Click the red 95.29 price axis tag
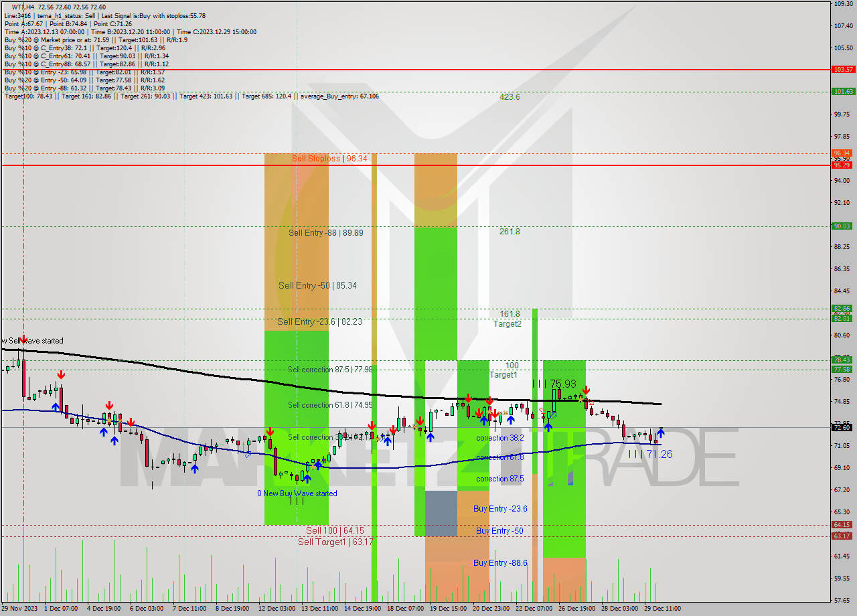This screenshot has width=857, height=616. [x=843, y=165]
